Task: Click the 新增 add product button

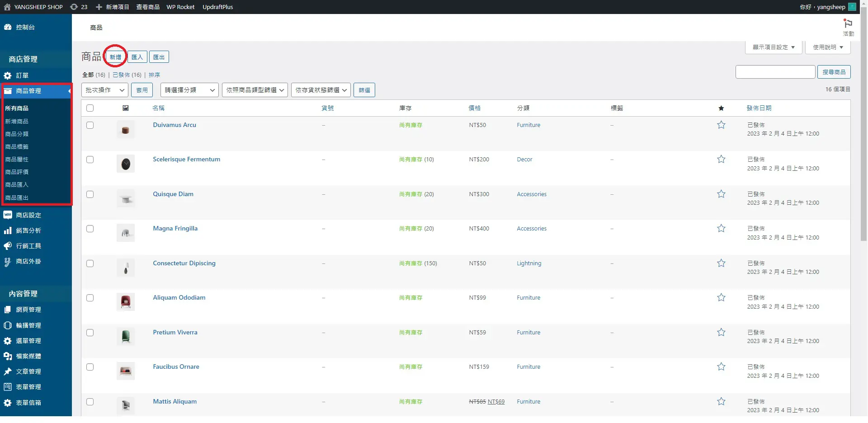Action: tap(115, 57)
